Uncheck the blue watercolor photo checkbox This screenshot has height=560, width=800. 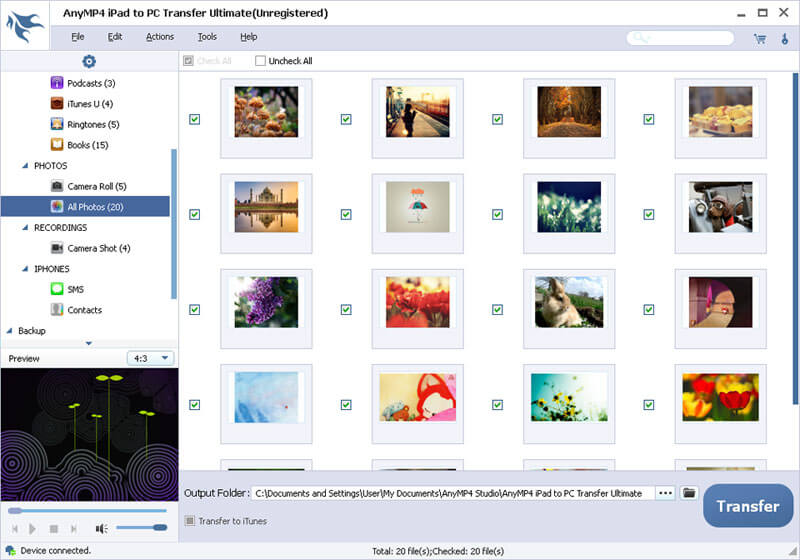[x=194, y=404]
